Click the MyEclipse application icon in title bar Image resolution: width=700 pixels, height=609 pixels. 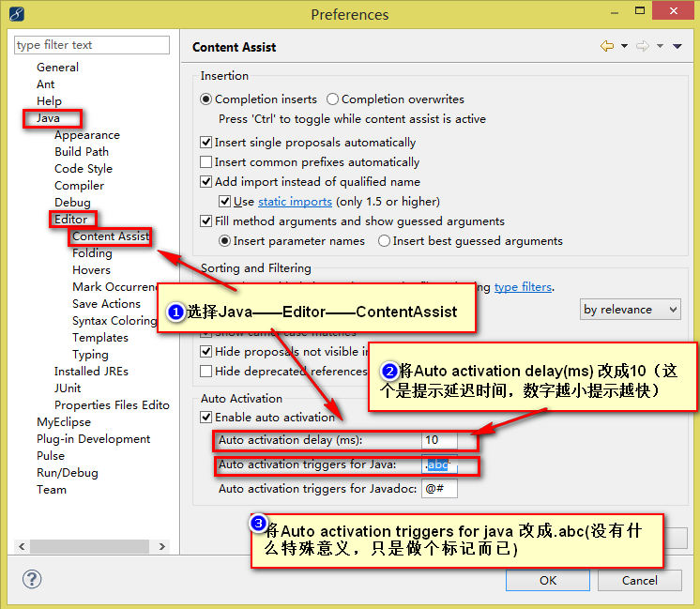[x=17, y=14]
